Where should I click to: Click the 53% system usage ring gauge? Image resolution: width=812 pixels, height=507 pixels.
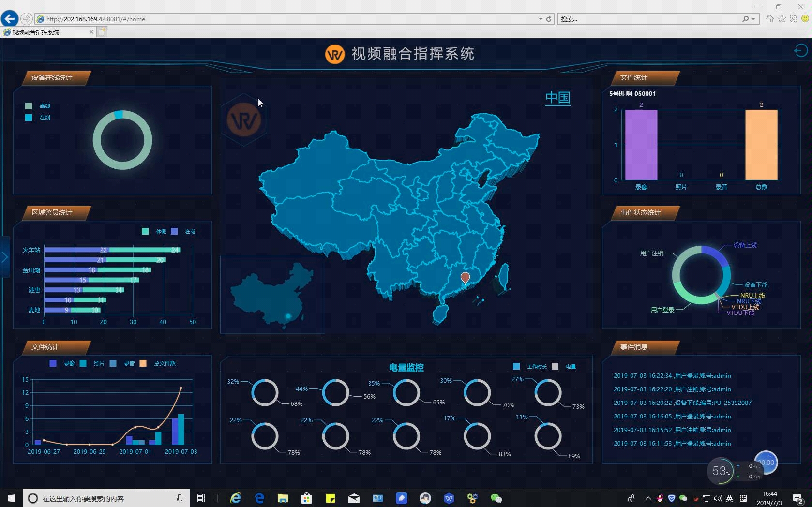721,471
